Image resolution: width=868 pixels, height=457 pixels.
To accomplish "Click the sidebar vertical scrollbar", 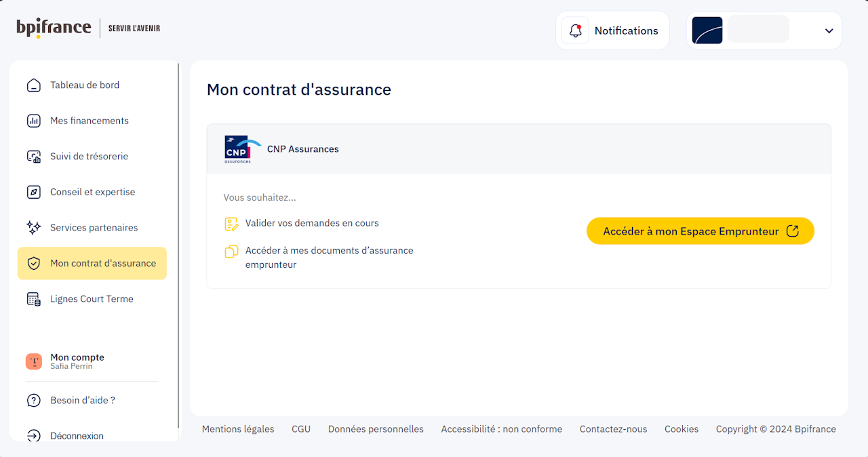I will tap(178, 244).
